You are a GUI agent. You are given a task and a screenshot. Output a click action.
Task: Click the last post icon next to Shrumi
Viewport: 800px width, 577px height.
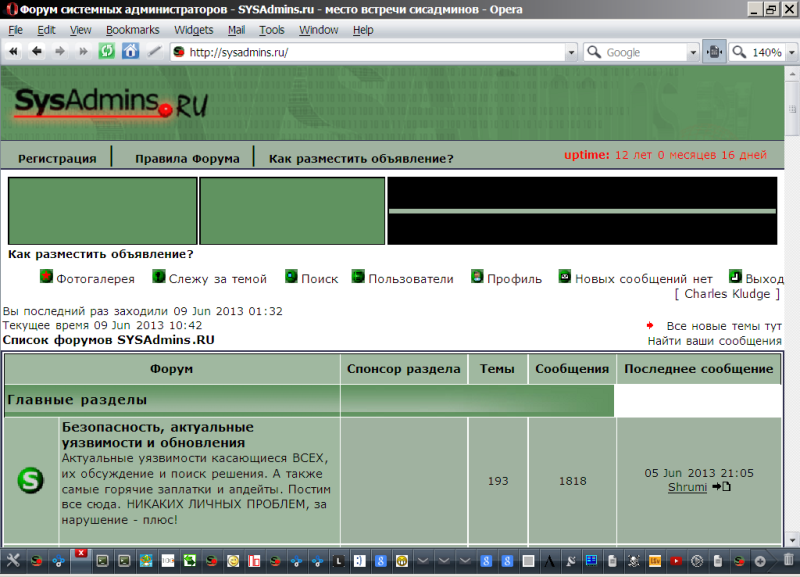721,487
